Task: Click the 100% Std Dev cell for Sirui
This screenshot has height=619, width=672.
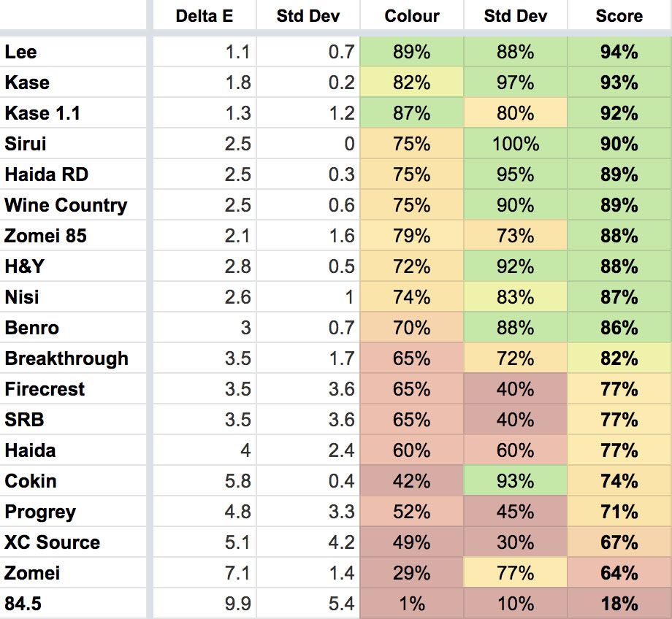Action: click(x=516, y=144)
